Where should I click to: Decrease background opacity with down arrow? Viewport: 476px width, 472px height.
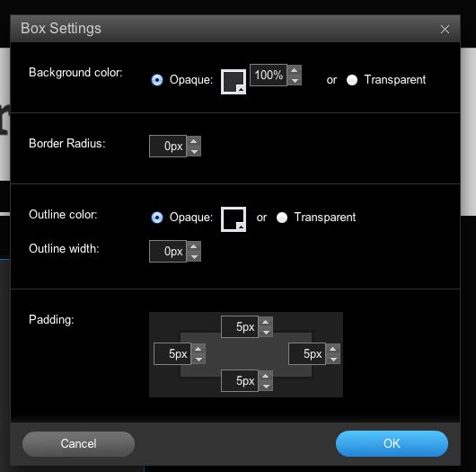coord(295,81)
